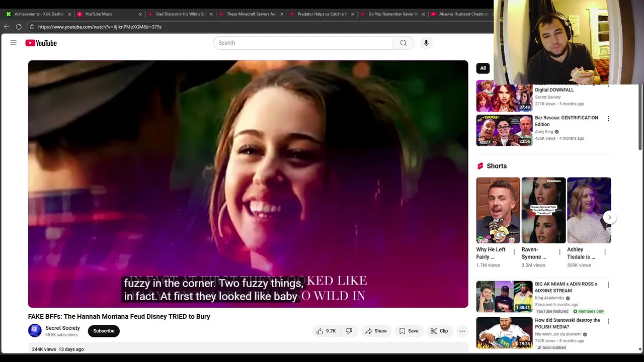Image resolution: width=644 pixels, height=362 pixels.
Task: Close the Predator Helps us Catch tab
Action: [x=353, y=14]
